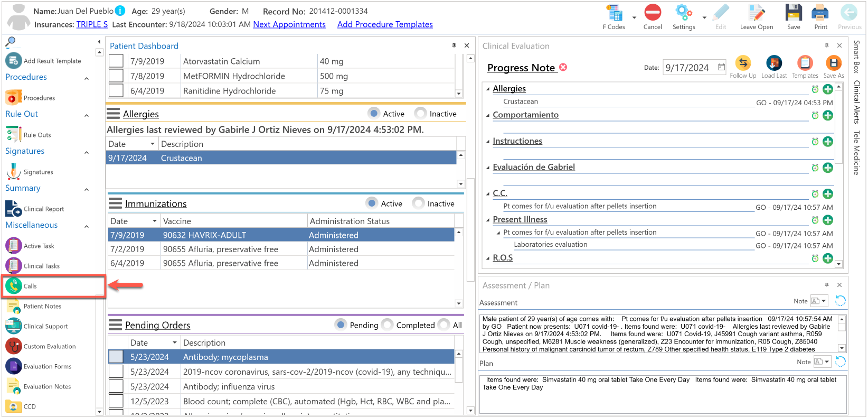This screenshot has width=868, height=417.
Task: Remove Progress Note with red X icon
Action: coord(563,67)
